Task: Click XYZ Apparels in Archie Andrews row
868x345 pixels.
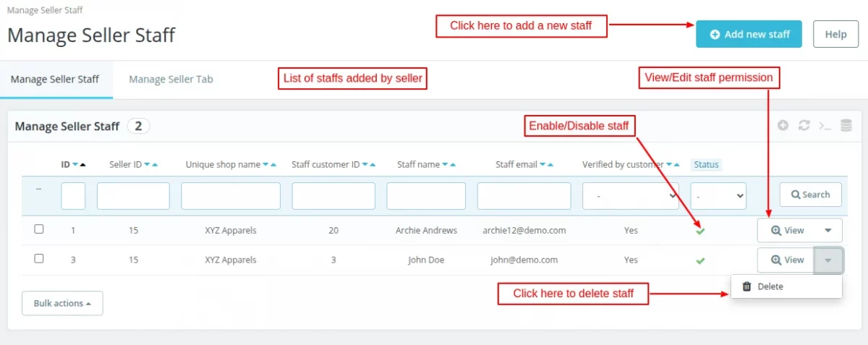Action: coord(231,231)
